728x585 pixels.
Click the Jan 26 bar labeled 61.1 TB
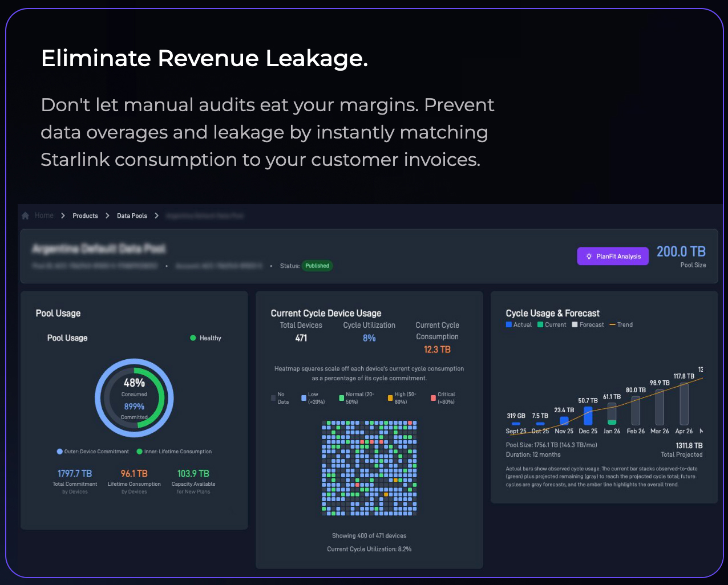click(x=612, y=414)
